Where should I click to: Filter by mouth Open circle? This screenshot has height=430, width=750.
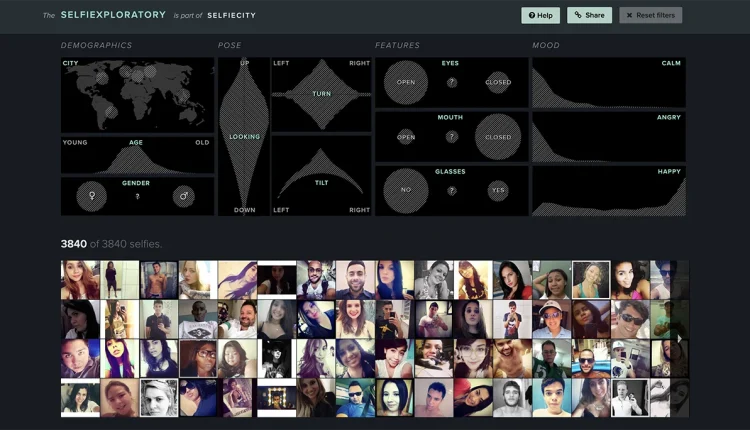[x=406, y=137]
